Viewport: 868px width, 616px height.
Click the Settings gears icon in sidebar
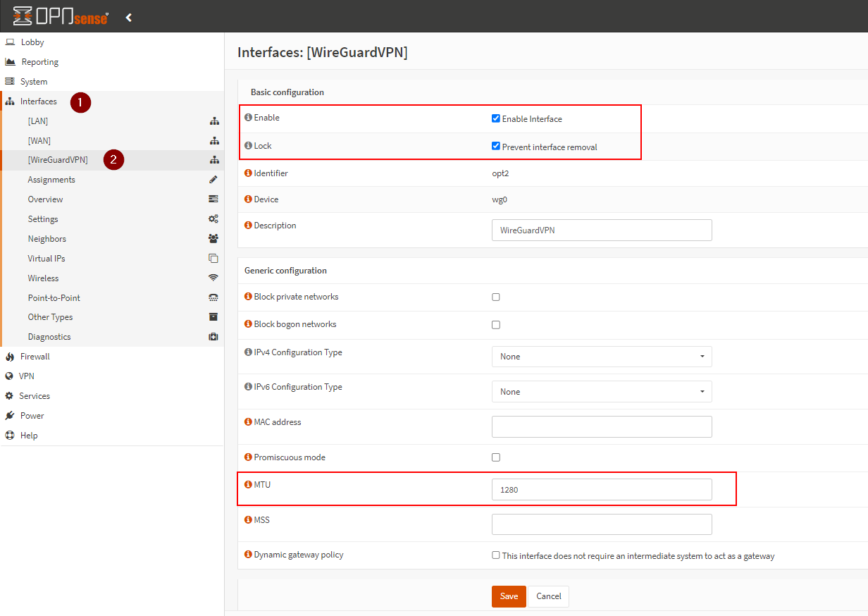(x=213, y=219)
